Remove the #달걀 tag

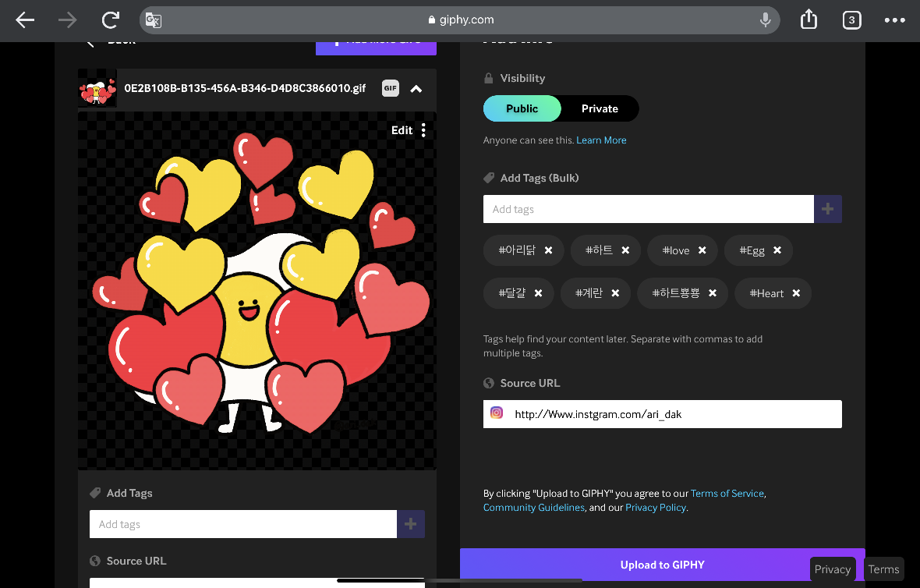538,293
